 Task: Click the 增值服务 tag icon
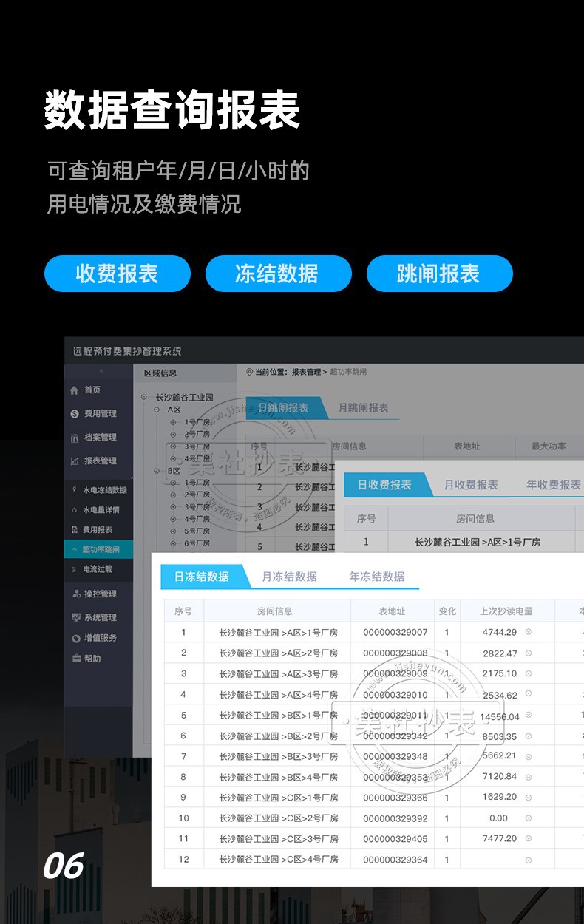pyautogui.click(x=76, y=638)
